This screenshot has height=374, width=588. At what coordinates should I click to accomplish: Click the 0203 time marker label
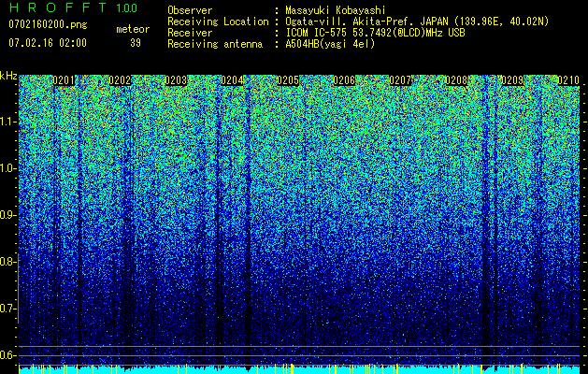[176, 80]
